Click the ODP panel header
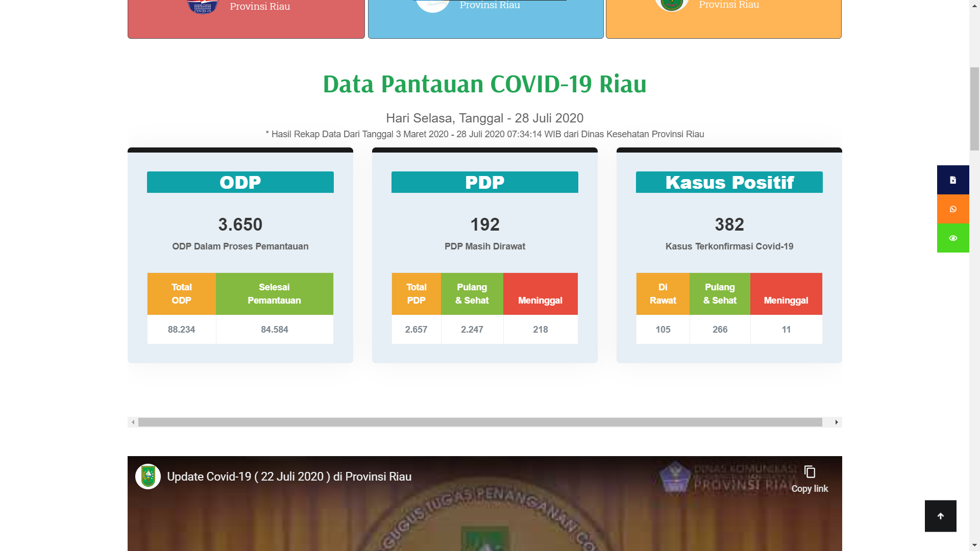 click(x=240, y=182)
